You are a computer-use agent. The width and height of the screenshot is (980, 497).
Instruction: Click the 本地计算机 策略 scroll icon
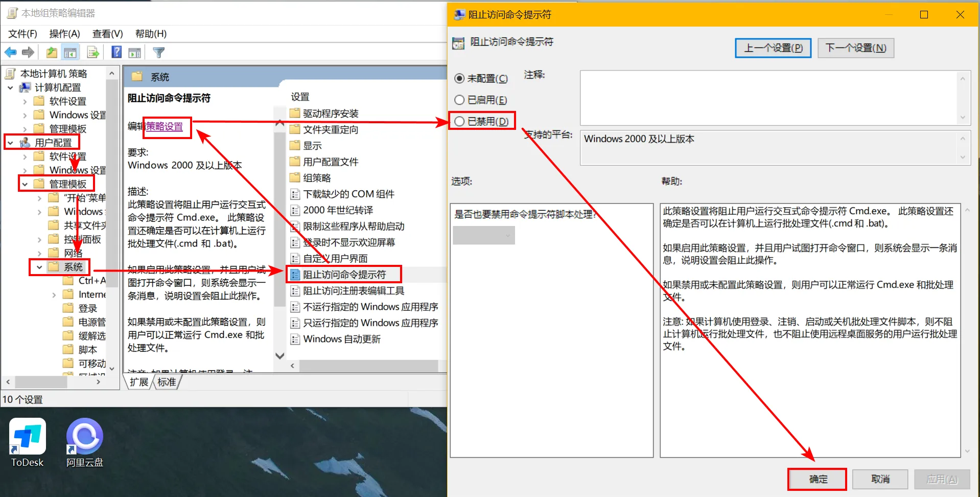click(10, 74)
